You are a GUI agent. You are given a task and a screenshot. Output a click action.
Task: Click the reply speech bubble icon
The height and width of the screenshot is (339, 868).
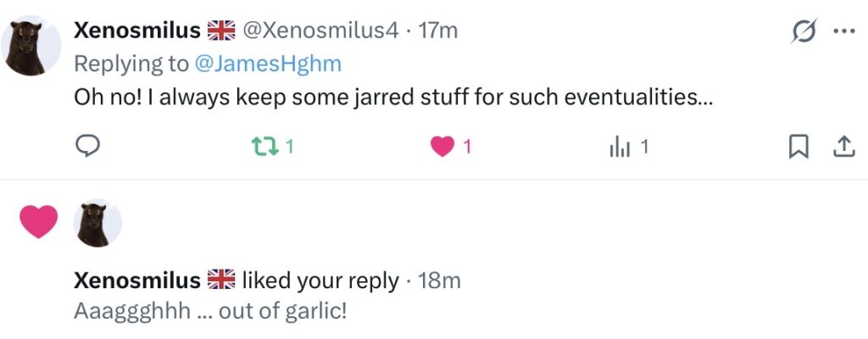pos(87,147)
